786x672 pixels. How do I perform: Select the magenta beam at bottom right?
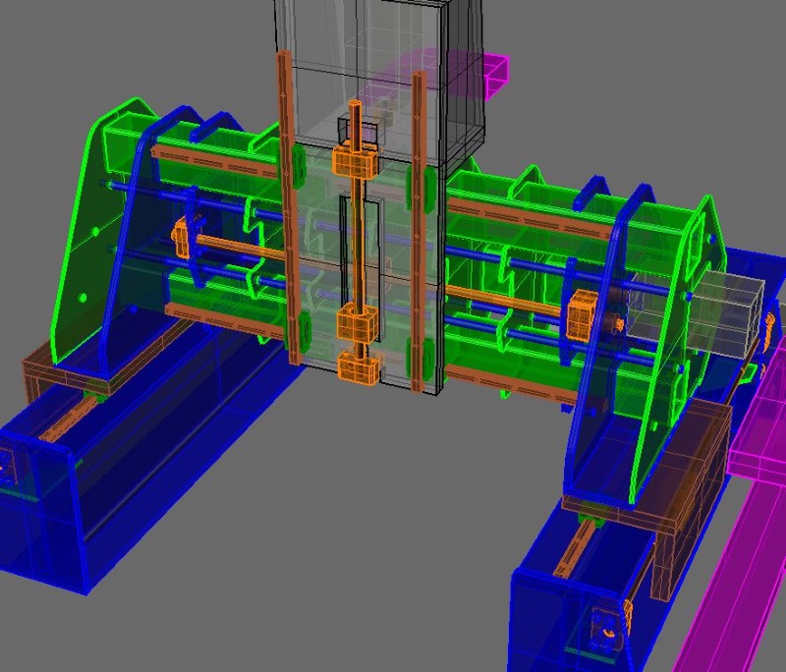coord(729,580)
